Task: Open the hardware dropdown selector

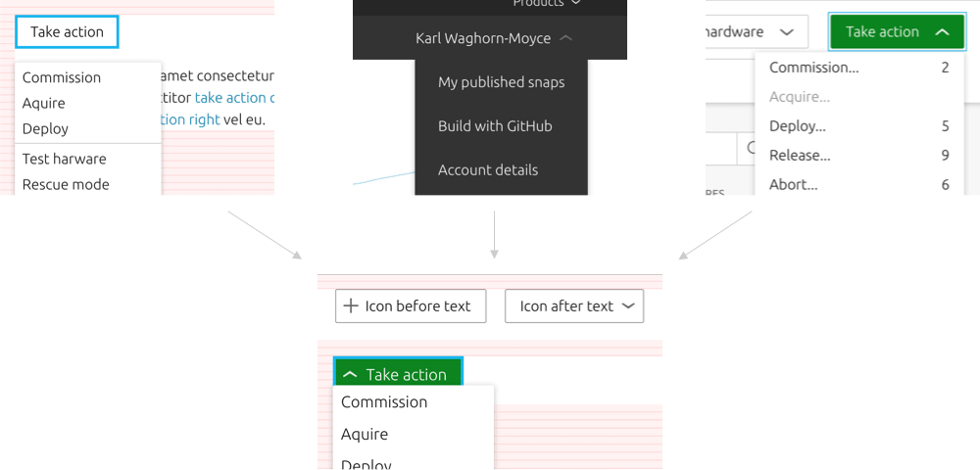Action: coord(757,32)
